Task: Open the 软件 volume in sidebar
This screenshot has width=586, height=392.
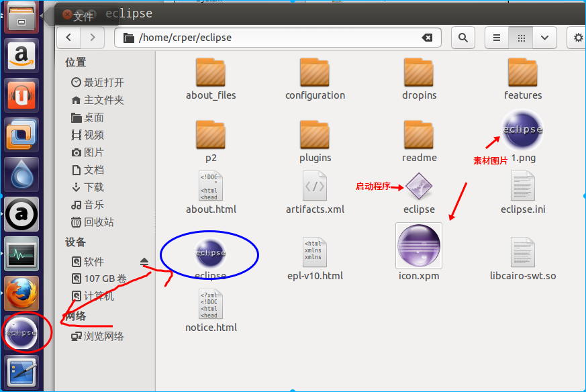Action: tap(88, 262)
